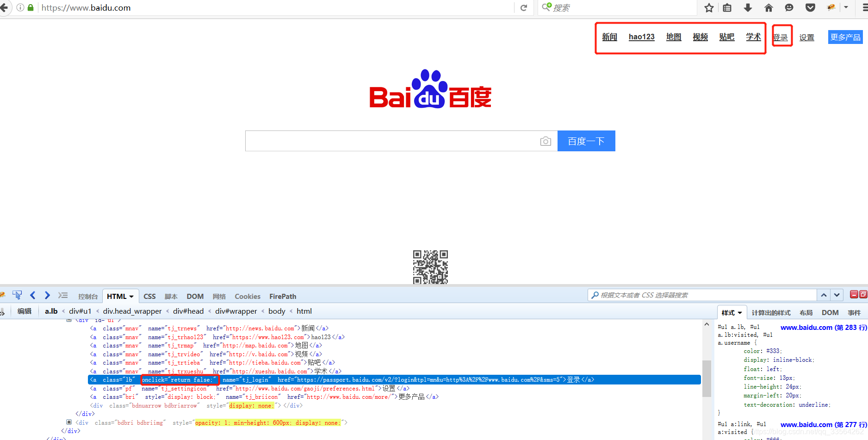The width and height of the screenshot is (868, 440).
Task: Click the www.baidu.com (第 283 行) source link
Action: pyautogui.click(x=824, y=328)
